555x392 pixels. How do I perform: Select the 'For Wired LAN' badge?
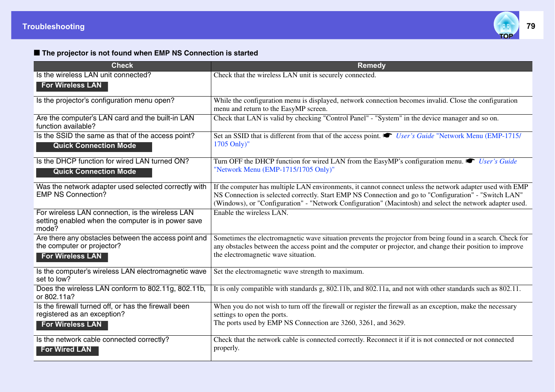click(x=67, y=350)
